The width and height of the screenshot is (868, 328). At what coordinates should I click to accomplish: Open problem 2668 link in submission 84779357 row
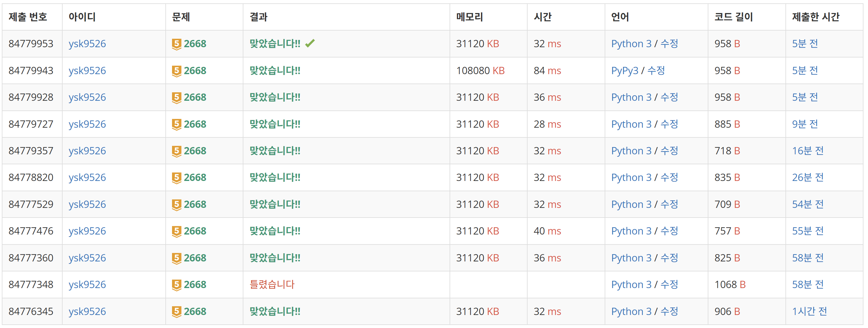pyautogui.click(x=195, y=151)
